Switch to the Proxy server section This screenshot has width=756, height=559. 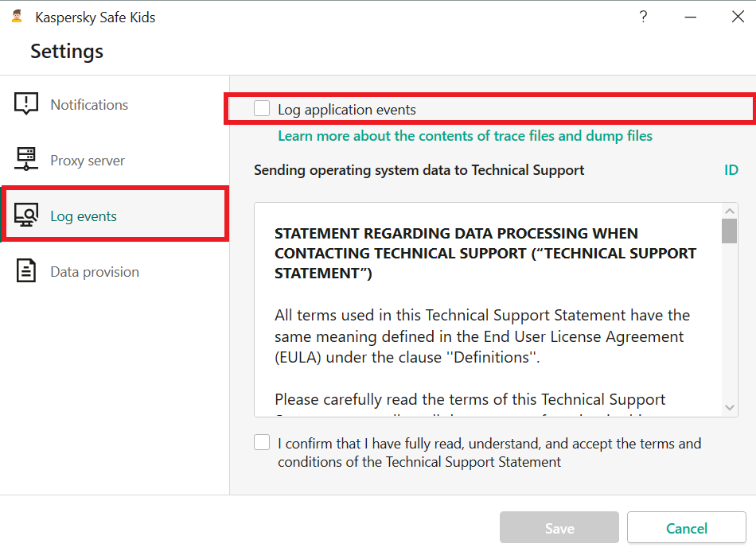[x=88, y=161]
